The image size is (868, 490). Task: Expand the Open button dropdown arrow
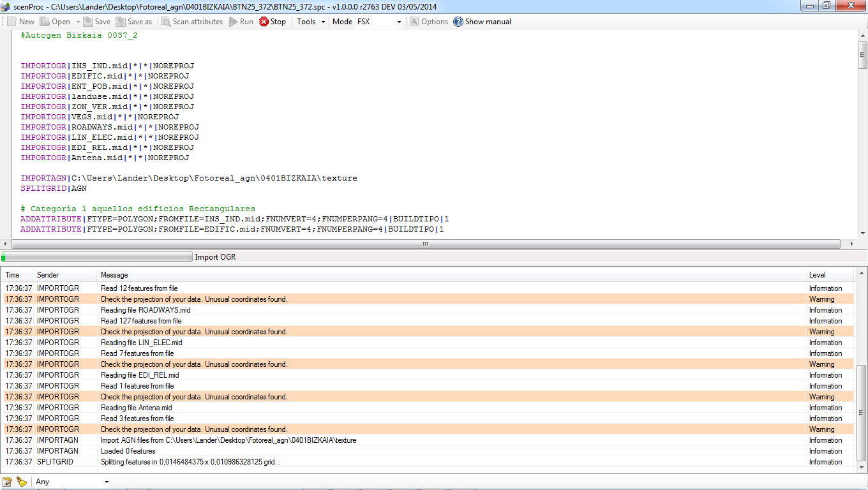(78, 22)
